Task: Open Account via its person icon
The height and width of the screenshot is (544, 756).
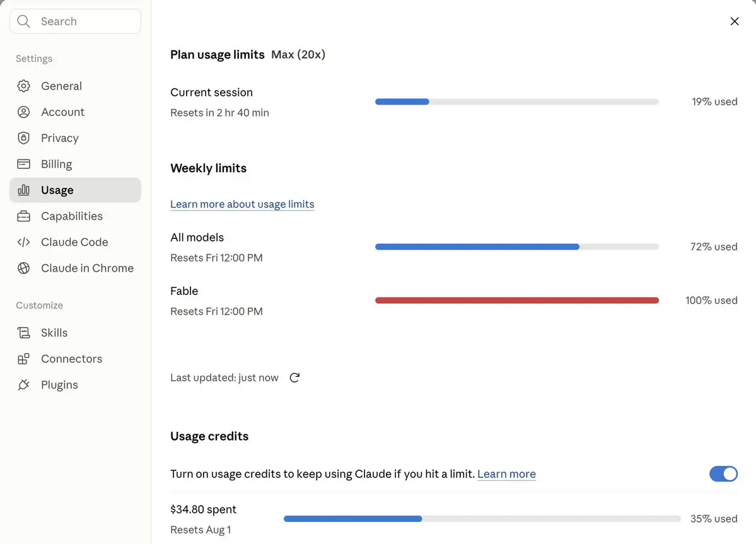Action: point(23,112)
